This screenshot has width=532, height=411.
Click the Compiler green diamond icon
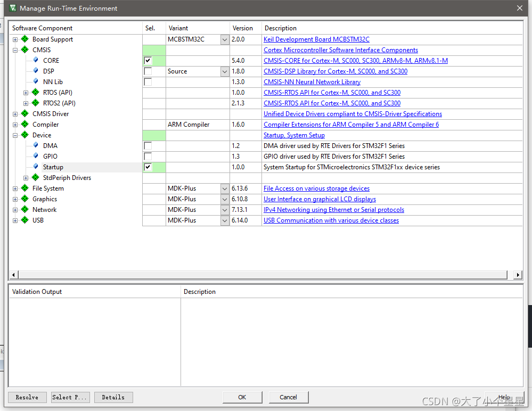click(x=25, y=124)
